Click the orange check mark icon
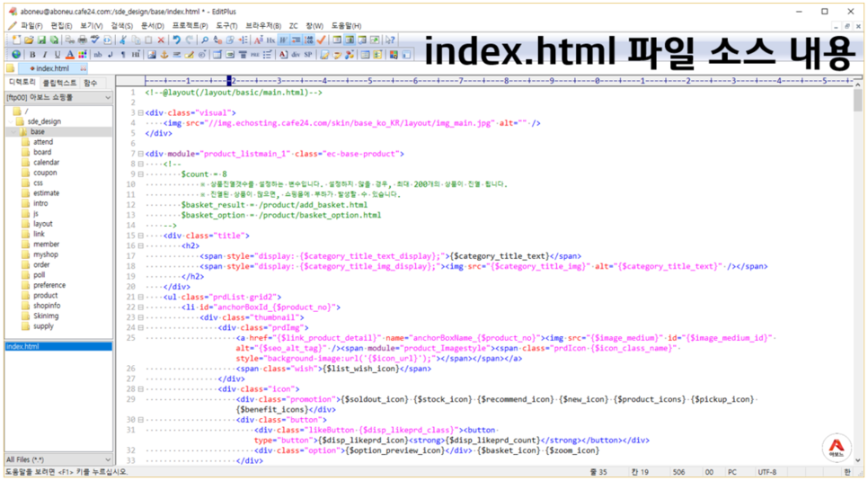Viewport: 868px width, 481px height. [321, 40]
